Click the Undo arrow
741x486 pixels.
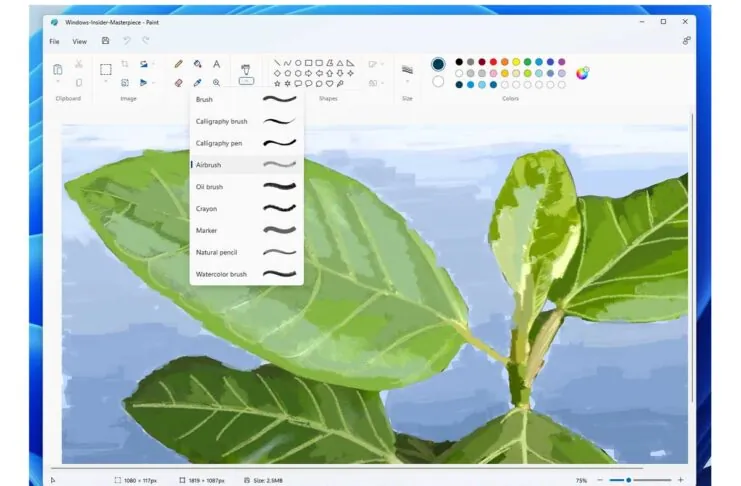point(127,41)
